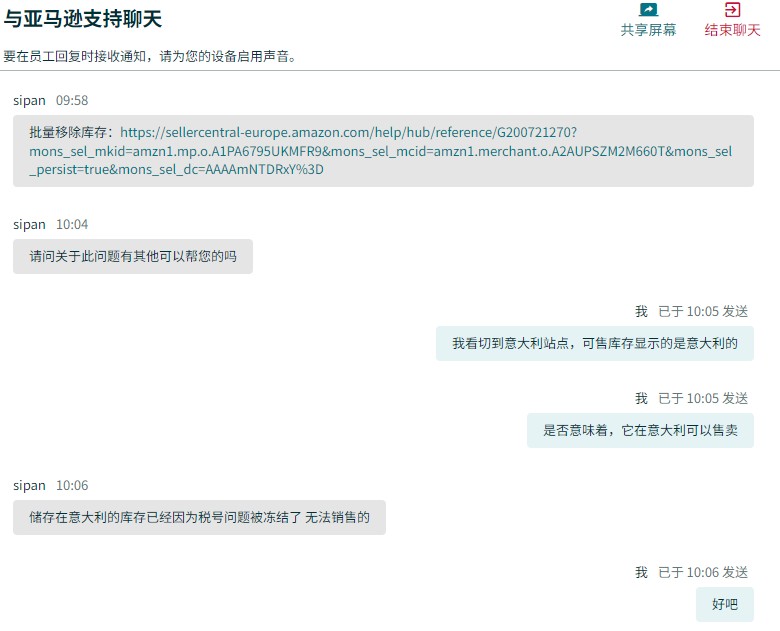The width and height of the screenshot is (780, 631).
Task: Select message 我看切到意大利站点，可售库存显示的是意大利的
Action: click(x=595, y=343)
